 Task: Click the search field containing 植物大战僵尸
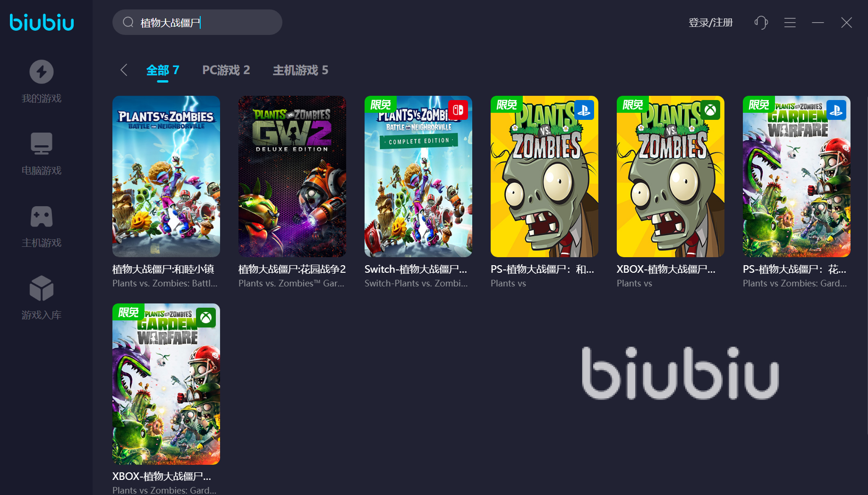tap(197, 22)
